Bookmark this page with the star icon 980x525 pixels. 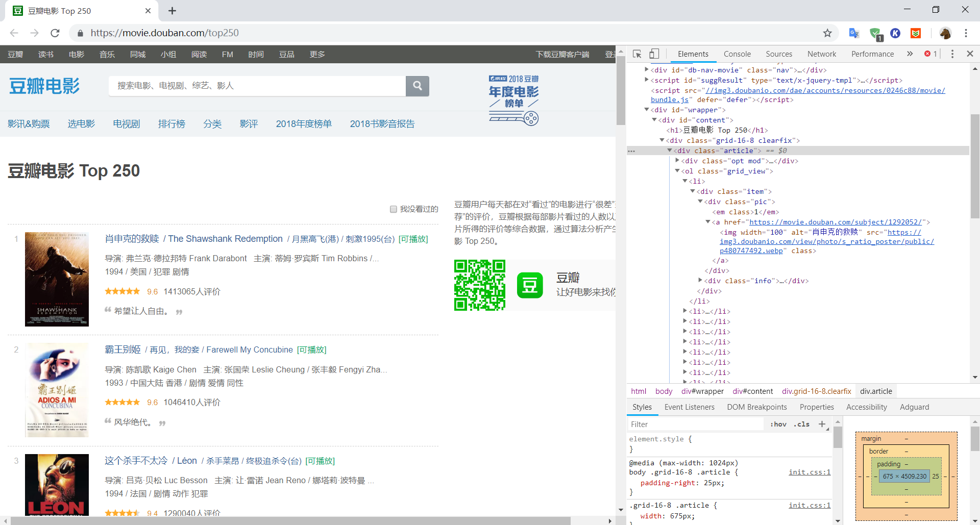(827, 33)
